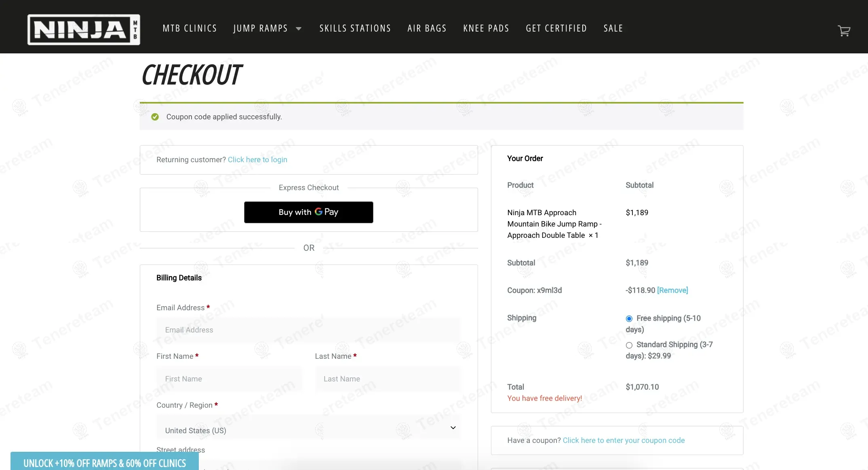Open Get Certified menu item
Screen dimensions: 868x470
(x=556, y=28)
